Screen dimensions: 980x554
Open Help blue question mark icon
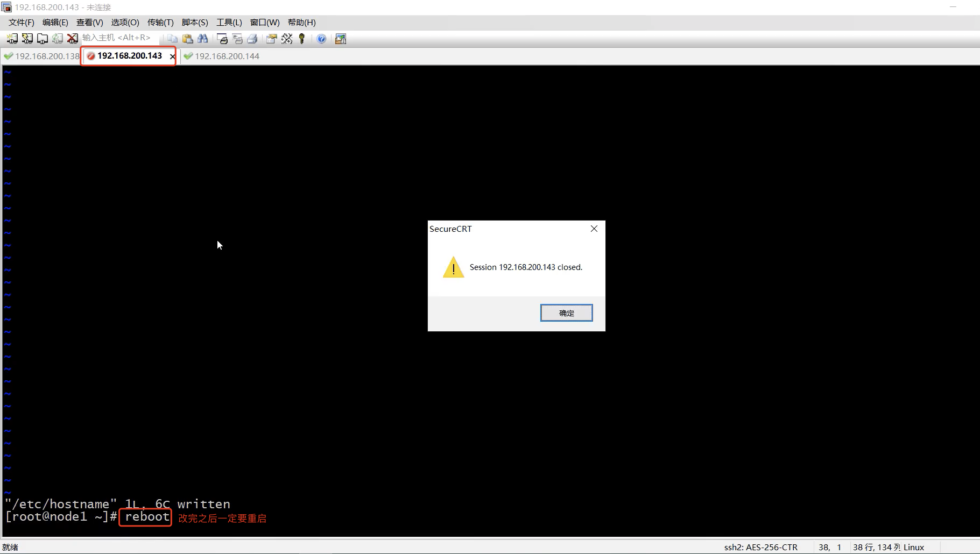(x=321, y=39)
